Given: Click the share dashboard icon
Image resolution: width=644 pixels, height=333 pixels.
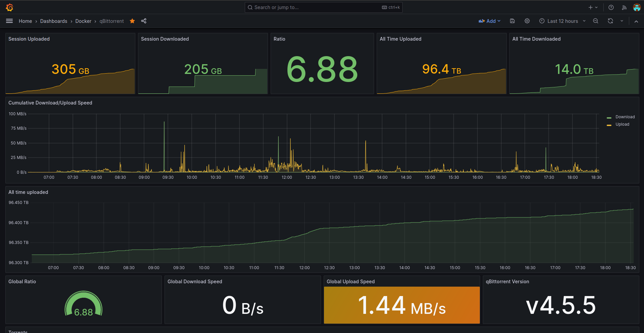Looking at the screenshot, I should coord(144,21).
